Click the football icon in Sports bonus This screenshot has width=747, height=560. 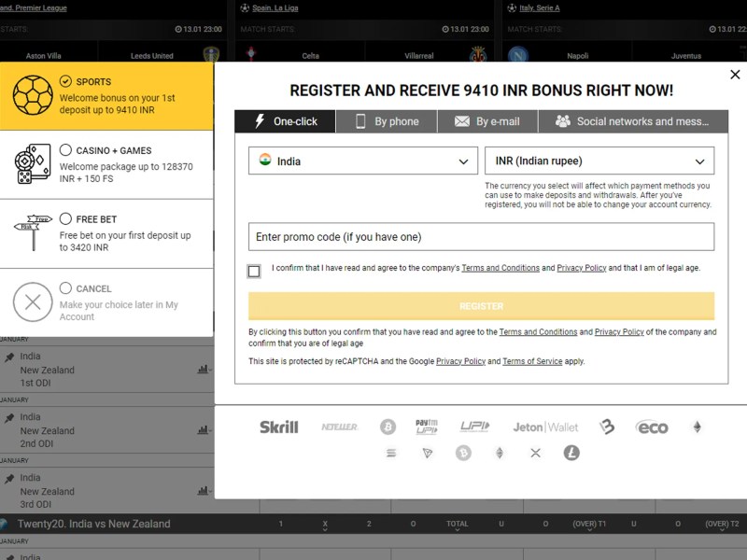[x=33, y=95]
